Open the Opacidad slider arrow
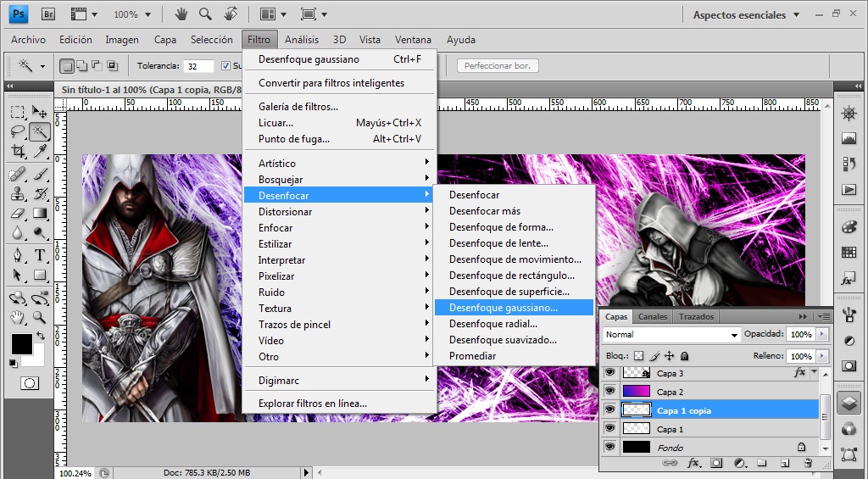This screenshot has height=479, width=868. pyautogui.click(x=822, y=334)
